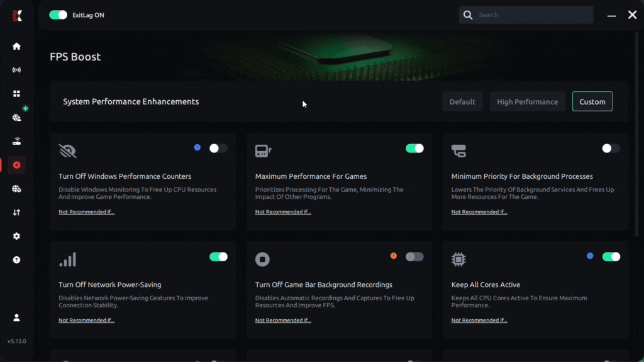This screenshot has height=362, width=644.
Task: Click the up-down arrows sidebar icon
Action: coord(16,212)
